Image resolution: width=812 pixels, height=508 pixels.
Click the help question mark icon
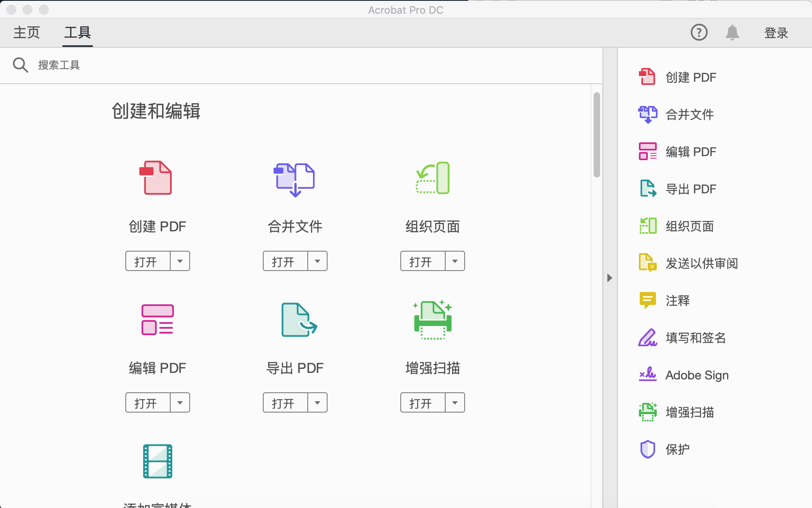[699, 32]
